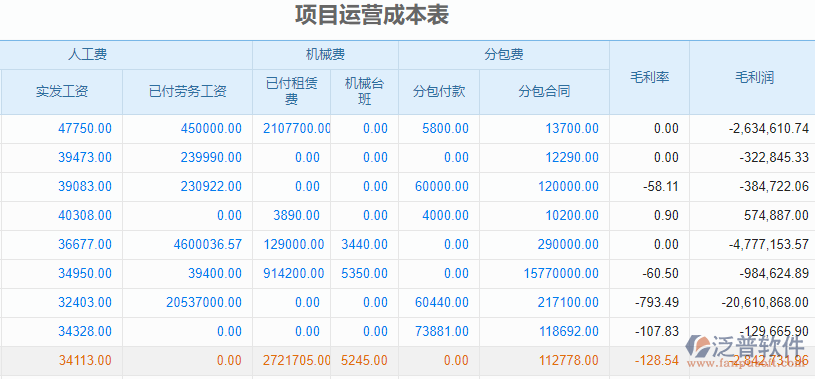The height and width of the screenshot is (379, 815).
Task: Open the 39473.00 wage value
Action: (85, 158)
